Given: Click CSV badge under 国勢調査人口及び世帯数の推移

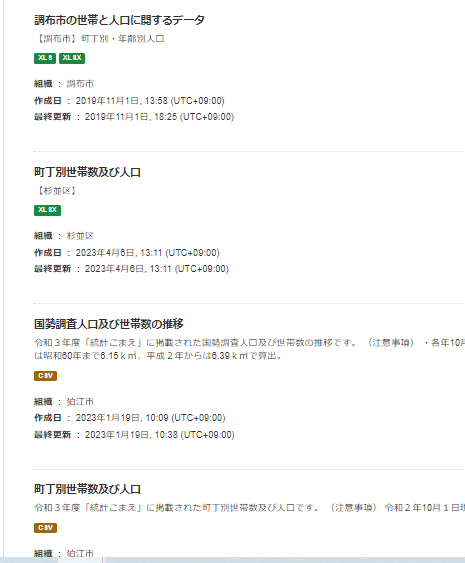Looking at the screenshot, I should 46,376.
